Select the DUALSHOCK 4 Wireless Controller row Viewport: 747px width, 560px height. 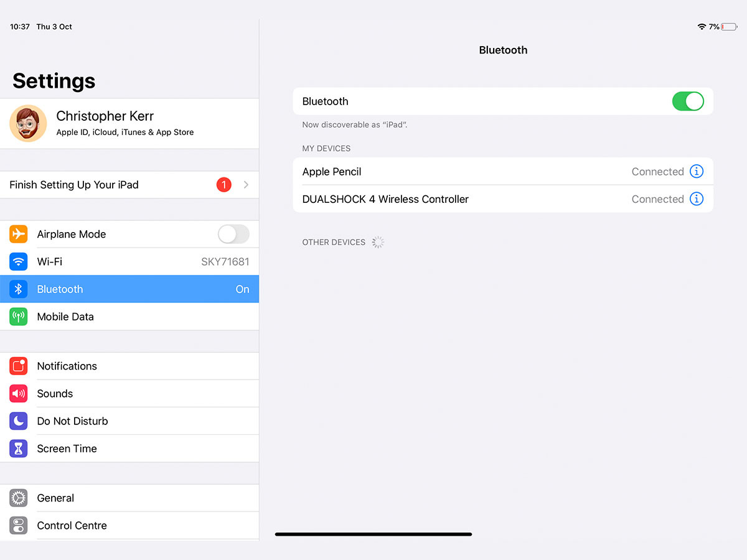click(503, 198)
